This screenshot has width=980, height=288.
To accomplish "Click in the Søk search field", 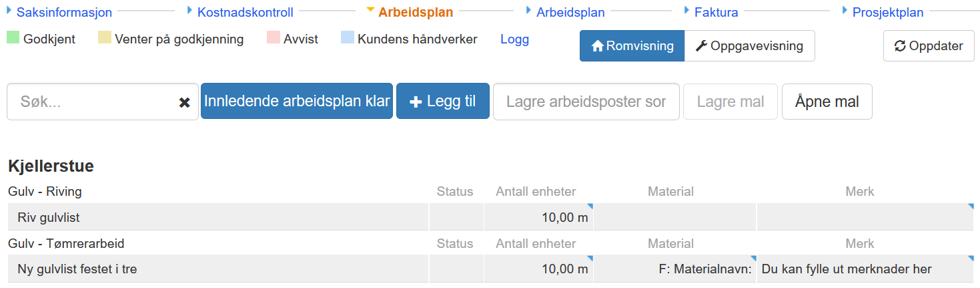I will pyautogui.click(x=93, y=102).
